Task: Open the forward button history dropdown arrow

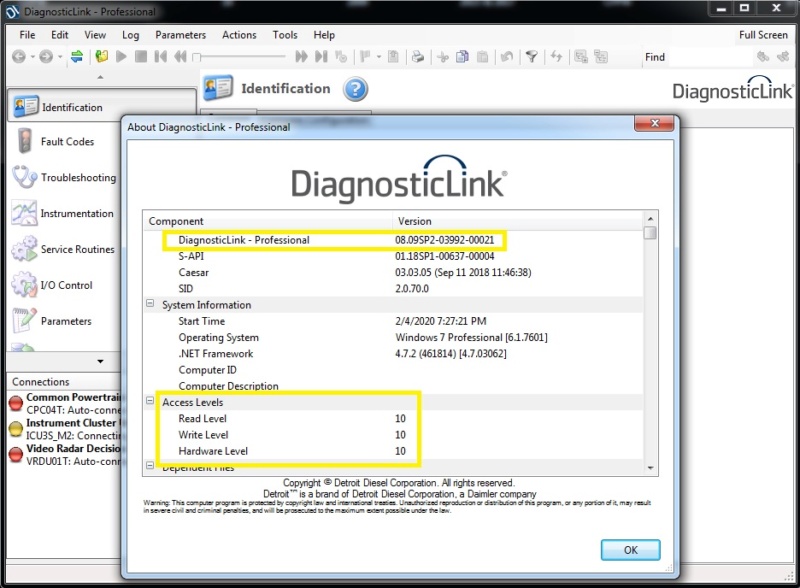Action: 60,57
